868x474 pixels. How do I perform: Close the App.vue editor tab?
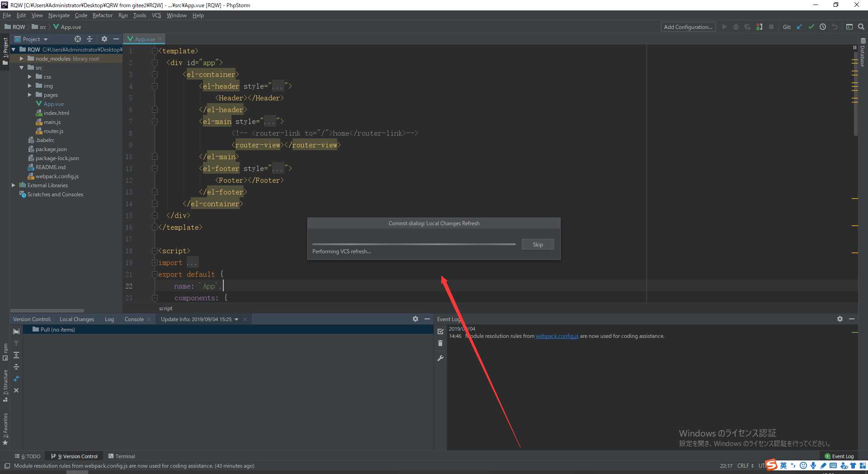160,39
